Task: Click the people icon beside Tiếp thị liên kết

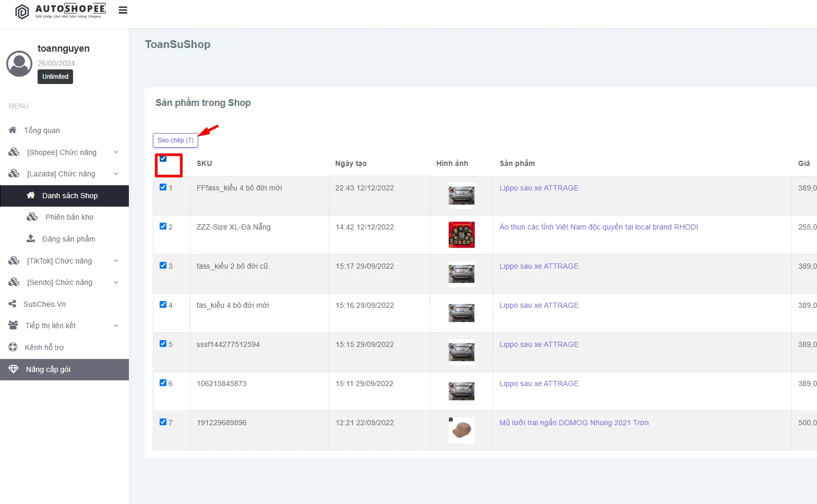Action: 13,326
